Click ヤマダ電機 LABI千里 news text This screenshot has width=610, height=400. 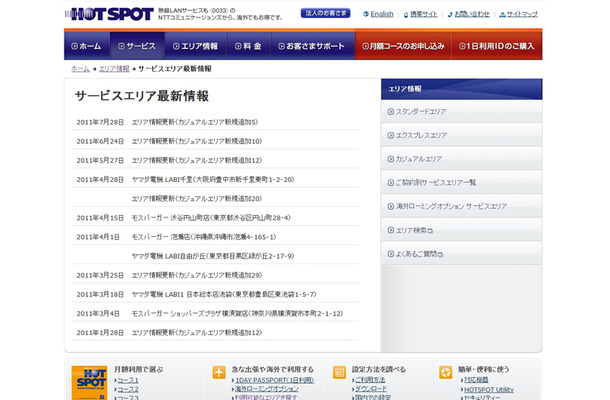(x=213, y=179)
